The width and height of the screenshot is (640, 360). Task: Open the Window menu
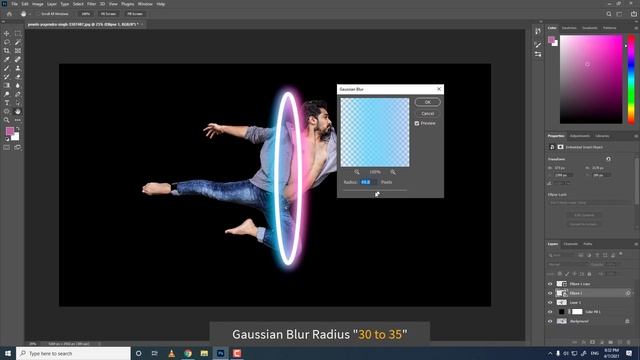(x=145, y=4)
